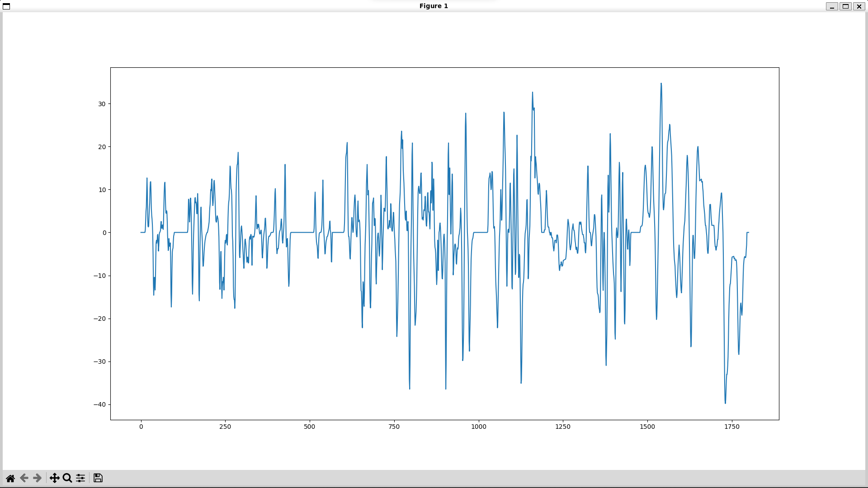Open the window menu icon in the title bar
Screen dimensions: 868x488
[6, 6]
